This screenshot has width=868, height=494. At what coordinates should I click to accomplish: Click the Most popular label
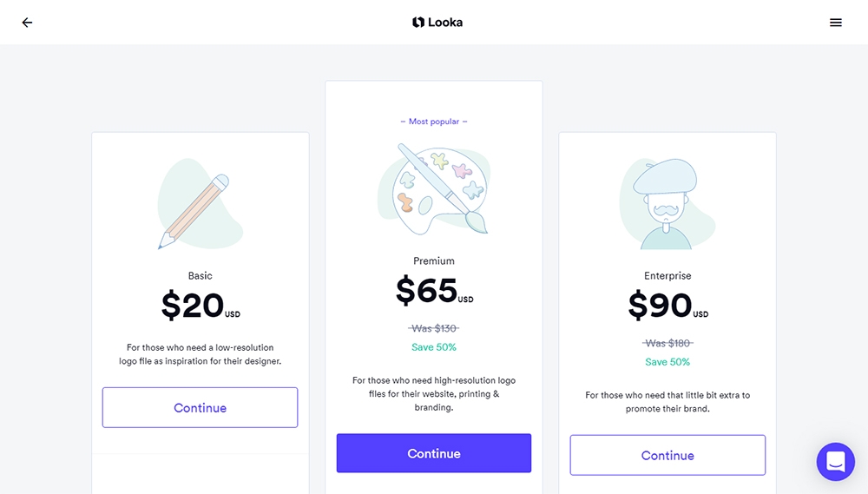pyautogui.click(x=434, y=122)
